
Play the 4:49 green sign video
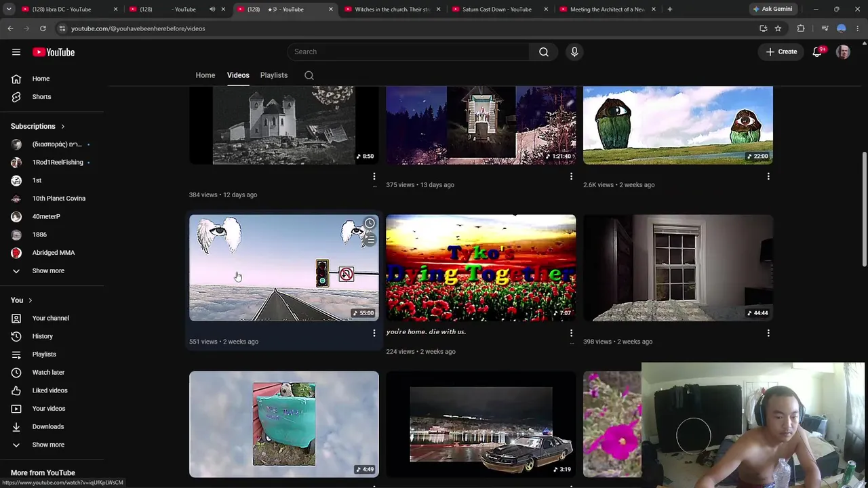[x=284, y=424]
